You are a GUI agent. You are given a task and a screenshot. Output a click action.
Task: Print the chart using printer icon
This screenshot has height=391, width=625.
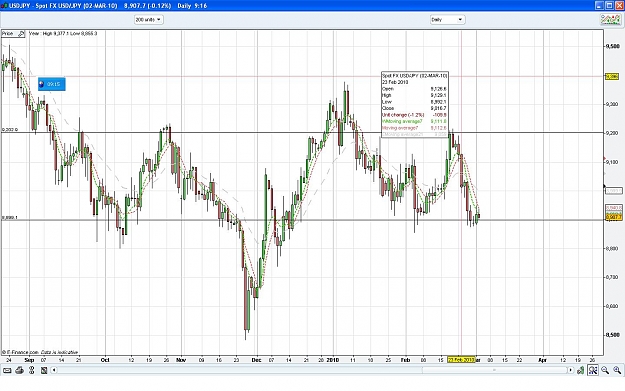click(19, 370)
